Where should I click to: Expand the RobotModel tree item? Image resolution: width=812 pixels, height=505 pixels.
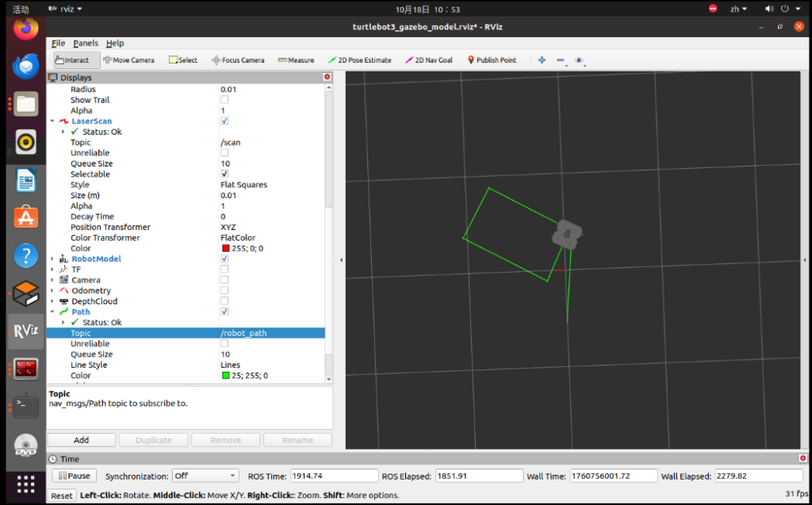pyautogui.click(x=52, y=259)
